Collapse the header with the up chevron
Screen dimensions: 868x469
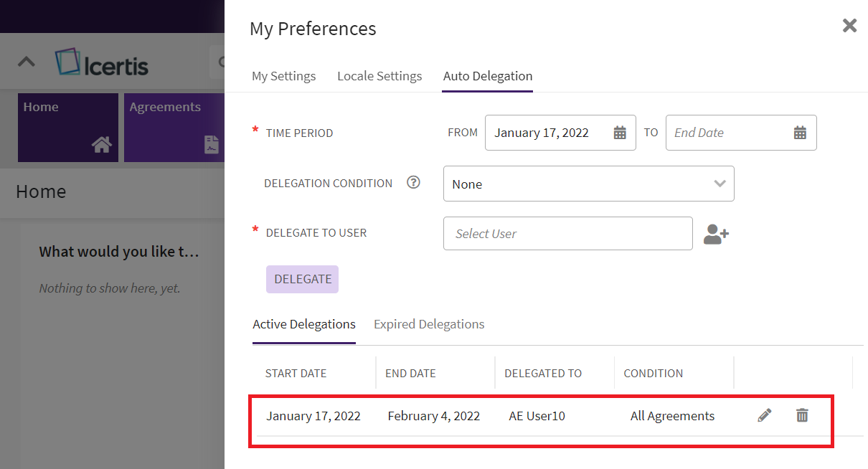point(27,62)
